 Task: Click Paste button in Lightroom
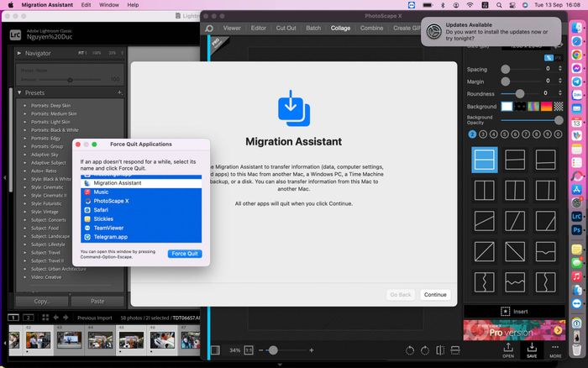point(97,302)
